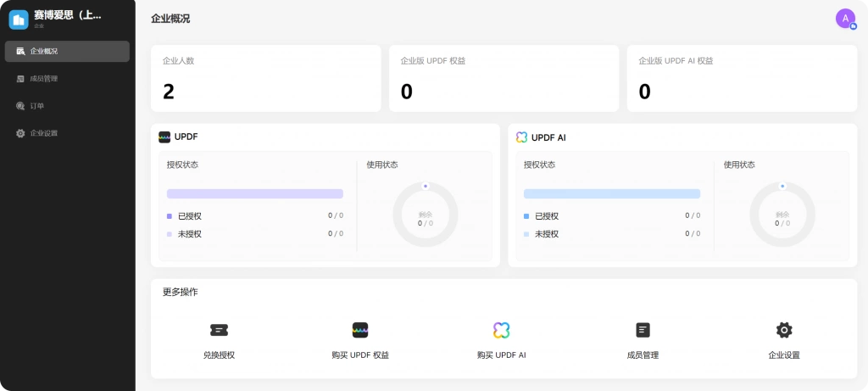This screenshot has width=868, height=391.
Task: Click purple 已授权 legend swatch in UPDF
Action: (x=170, y=216)
